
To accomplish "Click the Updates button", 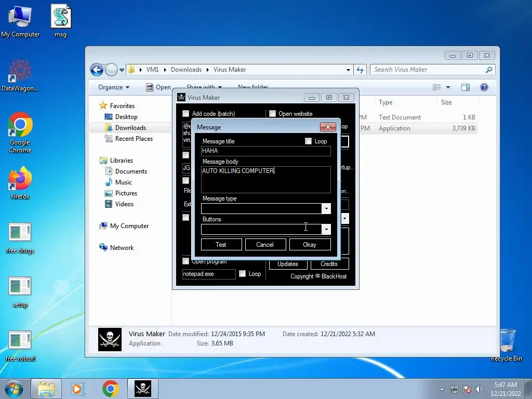I will coord(288,264).
